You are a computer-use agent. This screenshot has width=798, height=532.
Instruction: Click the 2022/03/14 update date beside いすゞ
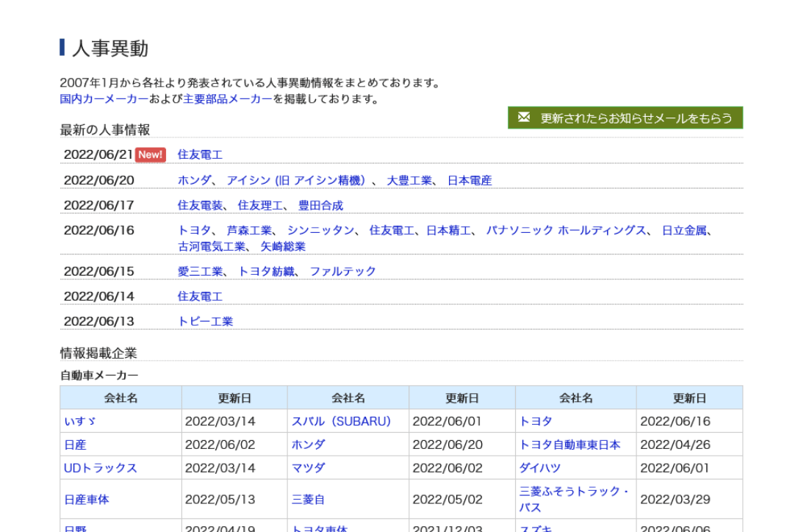click(x=220, y=422)
